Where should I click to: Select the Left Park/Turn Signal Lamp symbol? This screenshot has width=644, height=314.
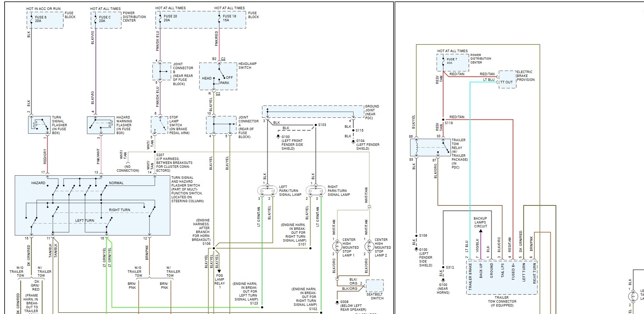tap(267, 191)
